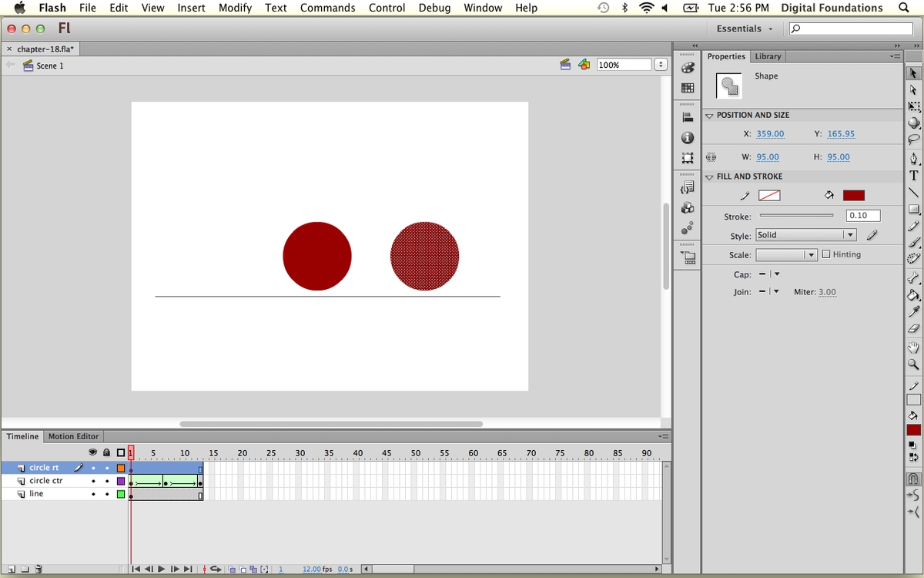Viewport: 924px width, 578px height.
Task: Open the Essentials workspace dropdown
Action: [x=744, y=29]
